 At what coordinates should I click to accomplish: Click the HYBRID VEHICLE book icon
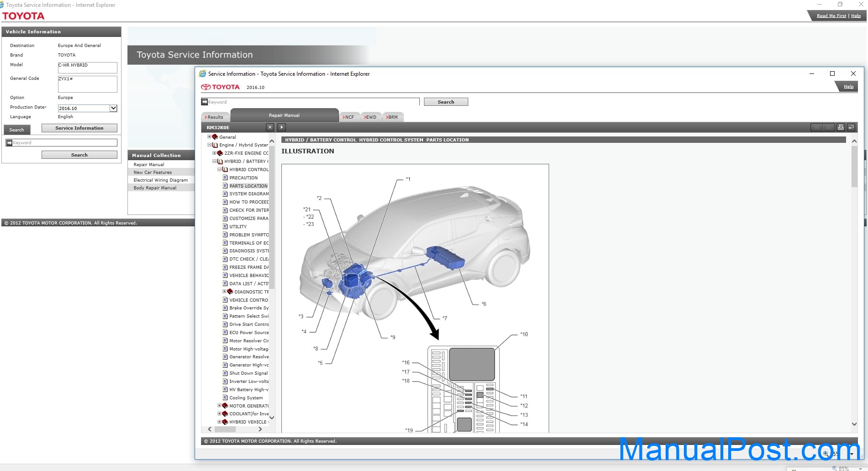tap(225, 422)
